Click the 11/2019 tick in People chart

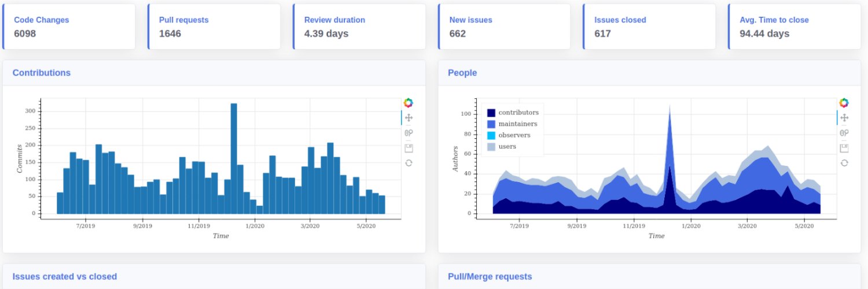(634, 226)
